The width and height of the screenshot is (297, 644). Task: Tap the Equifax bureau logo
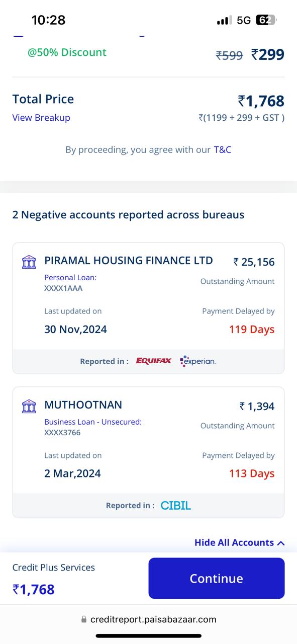coord(154,361)
